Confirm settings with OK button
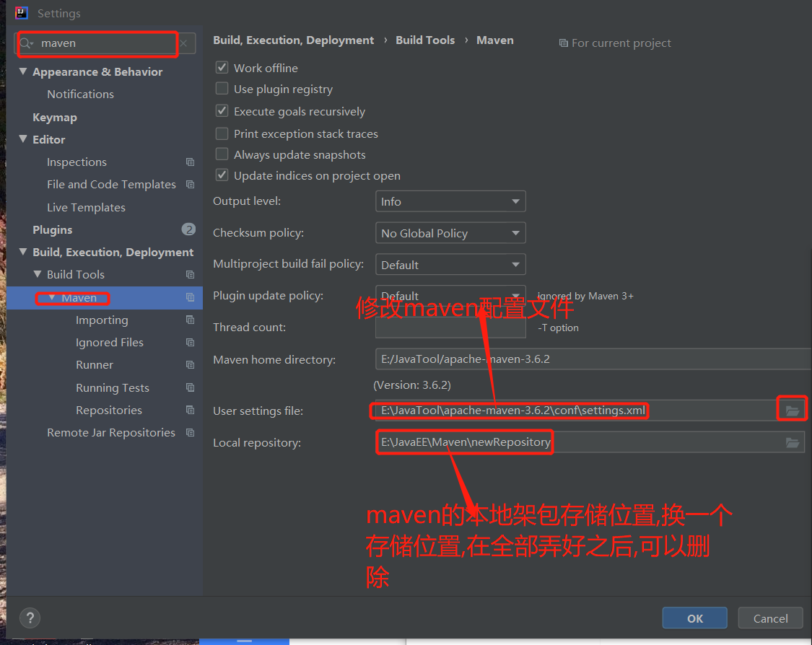This screenshot has height=645, width=812. coord(695,618)
